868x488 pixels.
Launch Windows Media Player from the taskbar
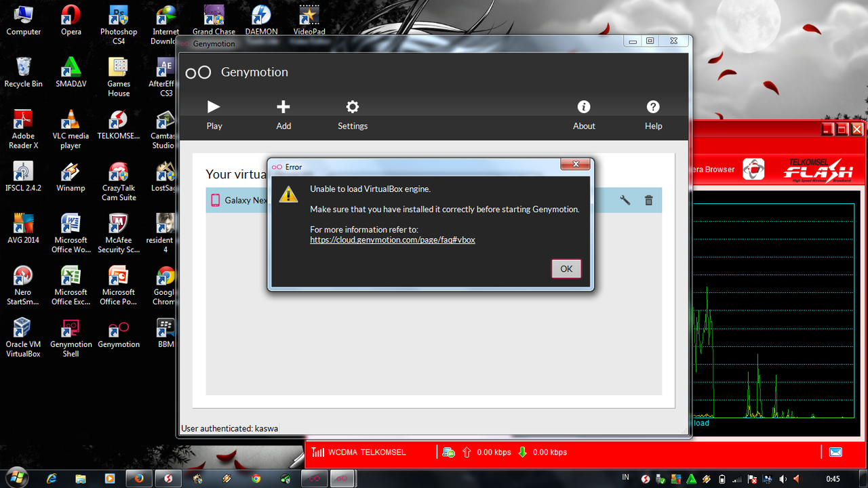pos(110,479)
